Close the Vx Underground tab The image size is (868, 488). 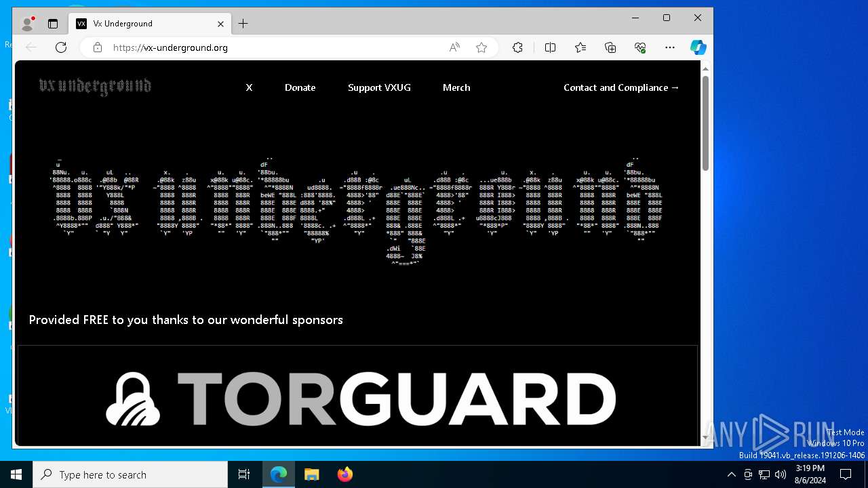pos(220,24)
